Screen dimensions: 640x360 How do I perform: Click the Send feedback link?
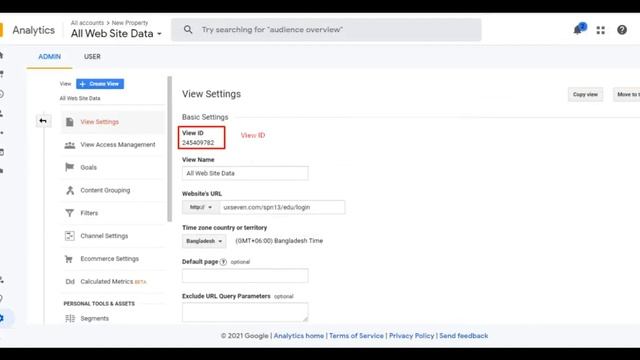click(x=464, y=336)
